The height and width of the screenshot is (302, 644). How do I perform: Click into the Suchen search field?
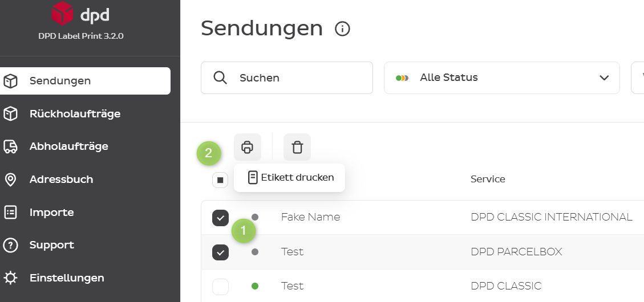(287, 77)
